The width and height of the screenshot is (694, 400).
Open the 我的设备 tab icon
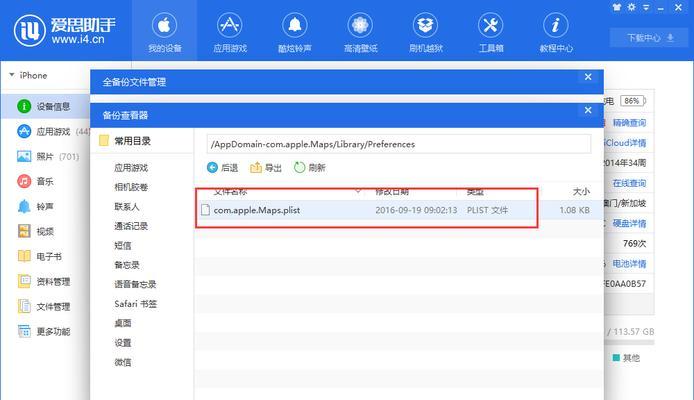[164, 25]
